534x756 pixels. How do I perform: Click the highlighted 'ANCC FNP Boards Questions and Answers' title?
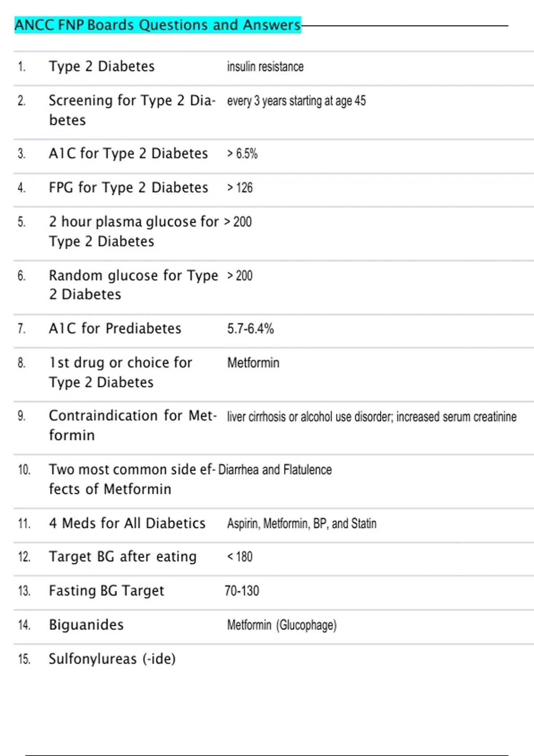point(158,25)
